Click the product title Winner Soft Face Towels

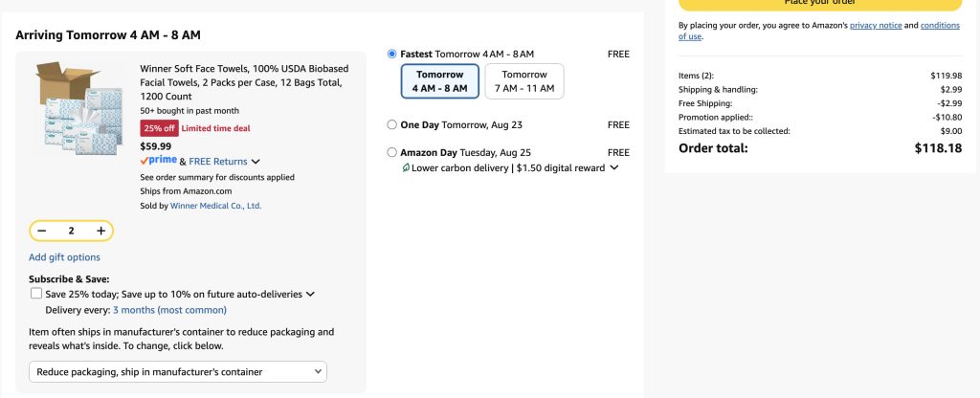click(244, 82)
